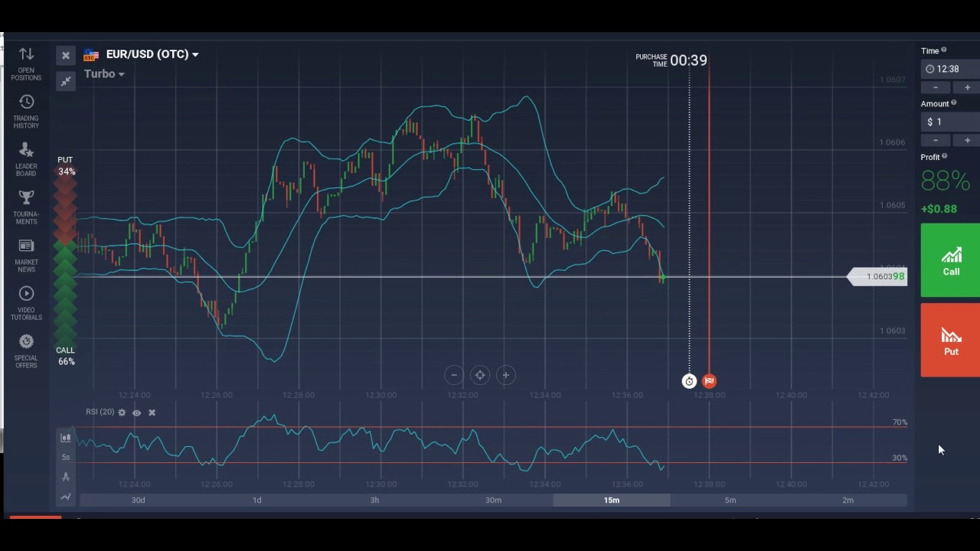Toggle RSI indicator visibility eye
The width and height of the screenshot is (980, 551).
coord(136,412)
